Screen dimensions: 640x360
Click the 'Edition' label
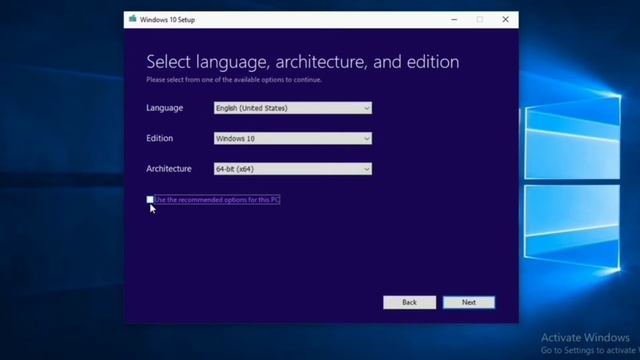click(x=160, y=138)
